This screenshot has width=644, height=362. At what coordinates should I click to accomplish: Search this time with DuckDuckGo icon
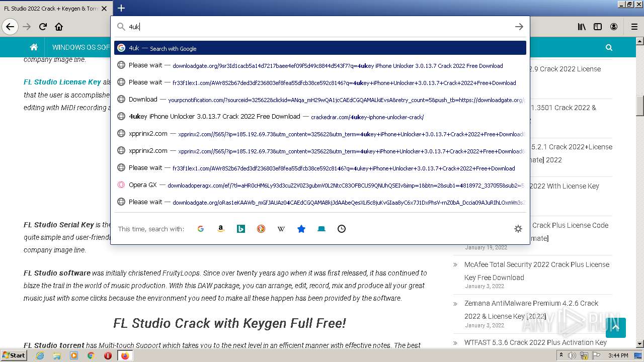pos(261,229)
